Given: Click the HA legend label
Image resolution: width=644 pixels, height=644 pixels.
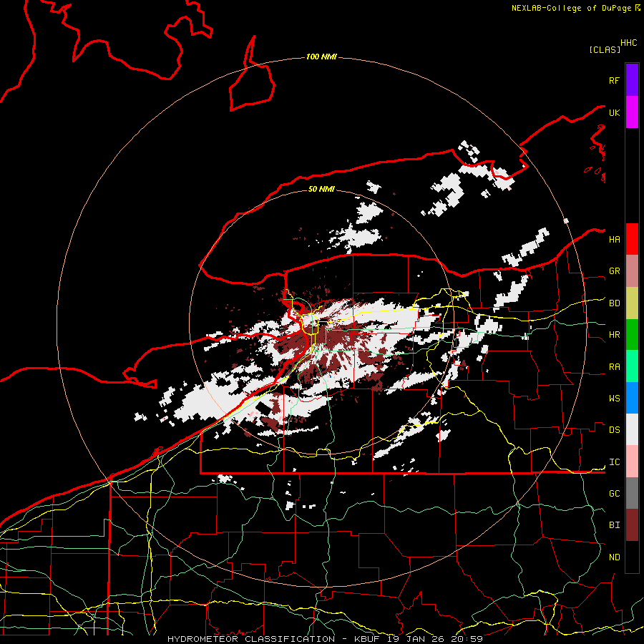Looking at the screenshot, I should point(614,239).
